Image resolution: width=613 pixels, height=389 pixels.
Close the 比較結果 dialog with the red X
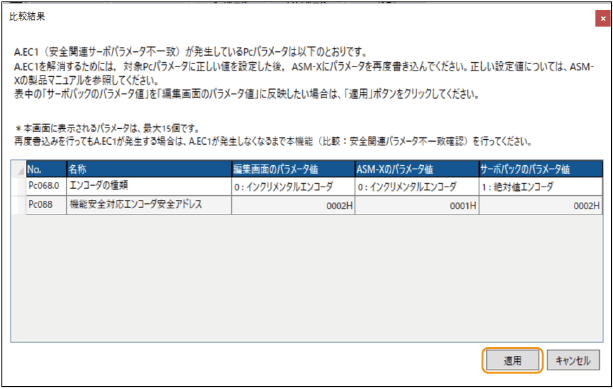[x=602, y=18]
